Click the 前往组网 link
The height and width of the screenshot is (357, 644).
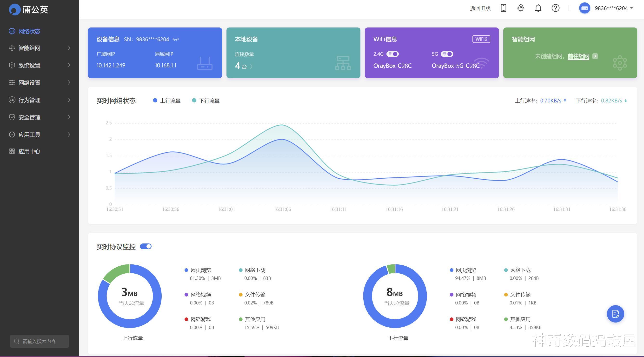578,56
